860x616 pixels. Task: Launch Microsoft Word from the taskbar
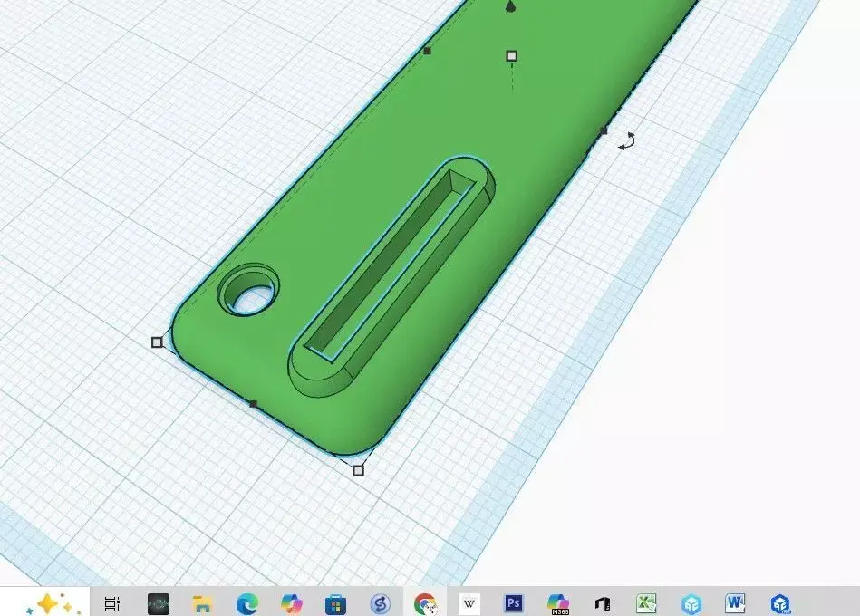click(x=735, y=603)
